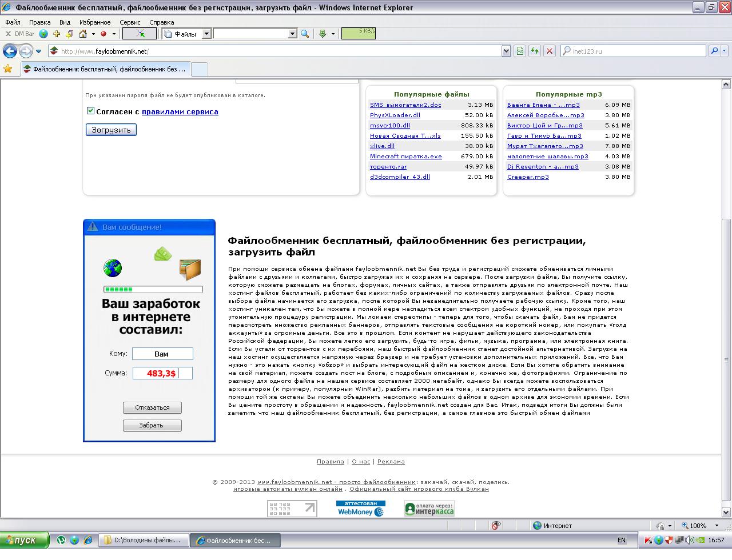Switch to D:\Володины файлы taskbar window
The image size is (732, 560).
(143, 540)
